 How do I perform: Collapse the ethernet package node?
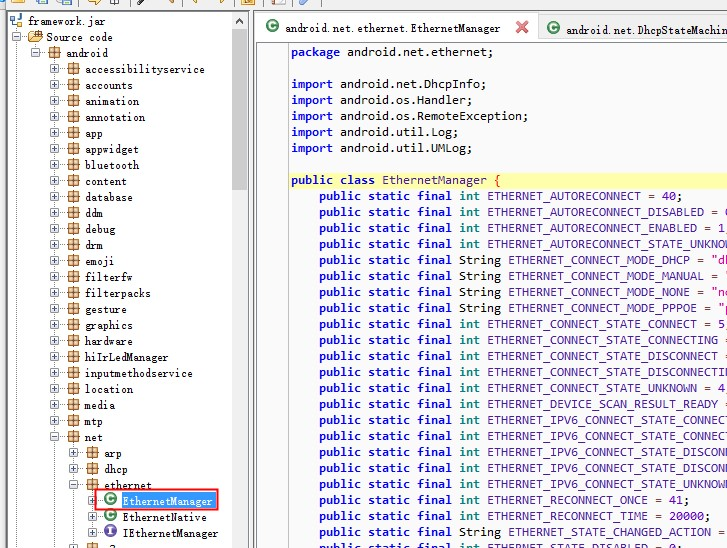[x=73, y=484]
